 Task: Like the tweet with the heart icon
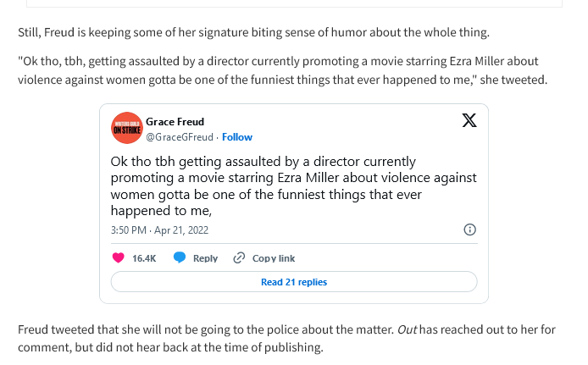point(118,258)
